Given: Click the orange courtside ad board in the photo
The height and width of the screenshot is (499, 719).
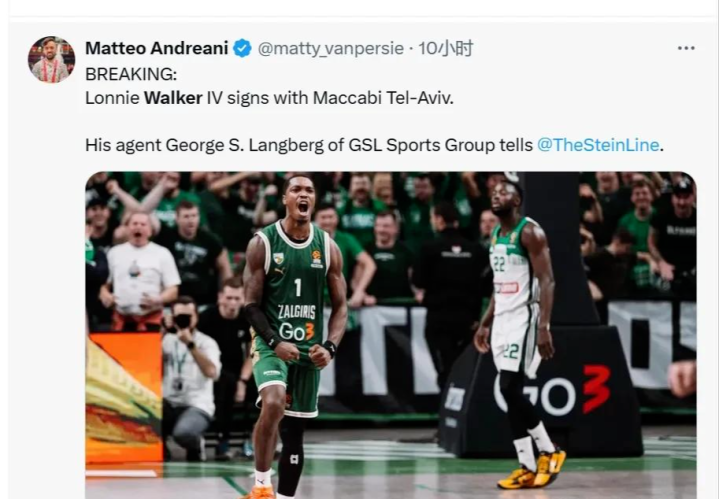Looking at the screenshot, I should [124, 397].
